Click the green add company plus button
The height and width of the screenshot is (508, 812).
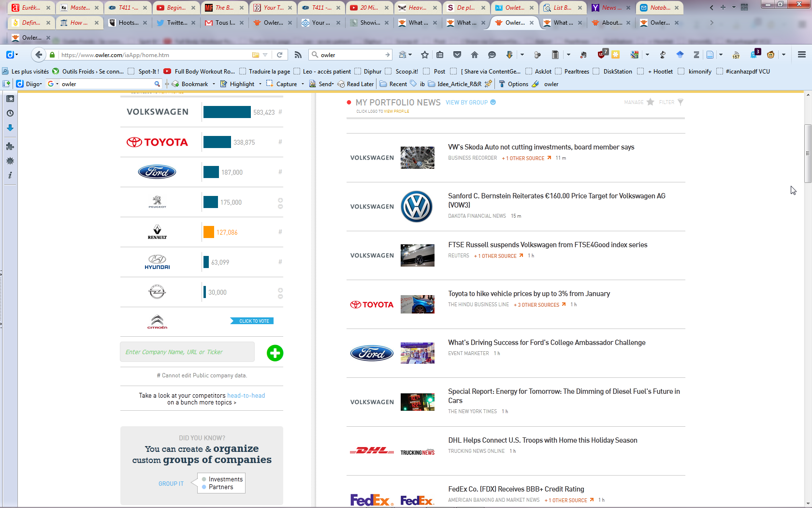pyautogui.click(x=275, y=353)
